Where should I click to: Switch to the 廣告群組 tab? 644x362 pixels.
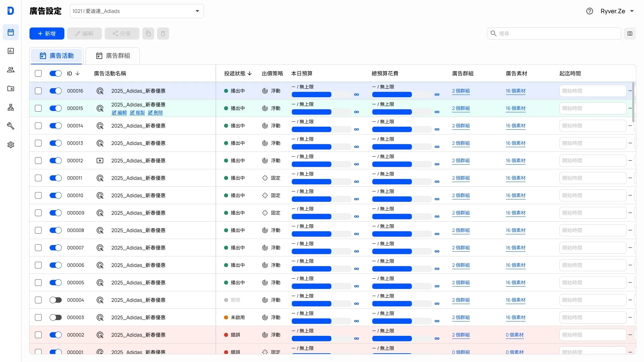click(113, 56)
